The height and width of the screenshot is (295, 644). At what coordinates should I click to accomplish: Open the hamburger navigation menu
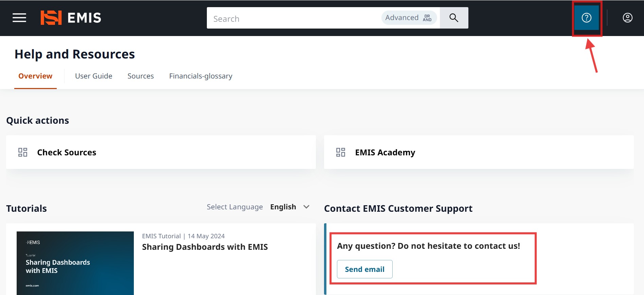point(19,18)
